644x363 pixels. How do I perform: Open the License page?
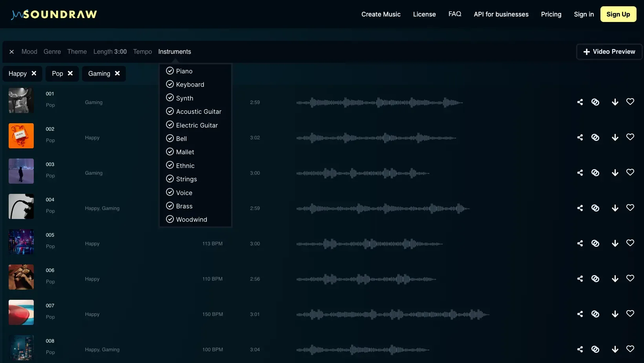(x=424, y=14)
